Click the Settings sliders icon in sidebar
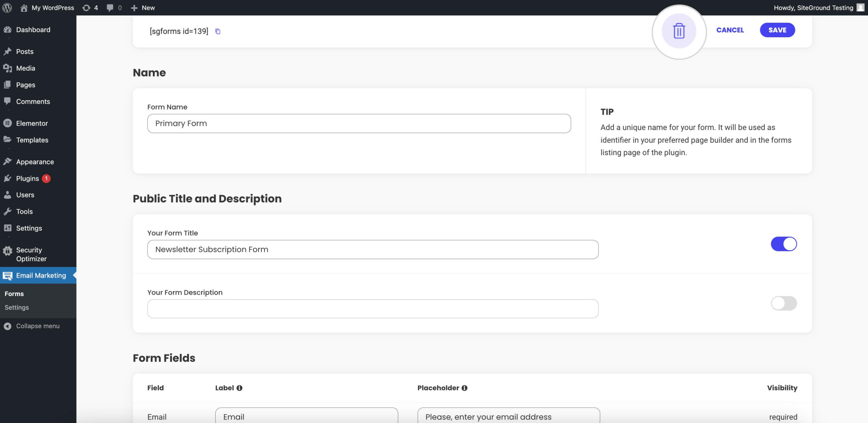This screenshot has height=423, width=868. tap(7, 228)
